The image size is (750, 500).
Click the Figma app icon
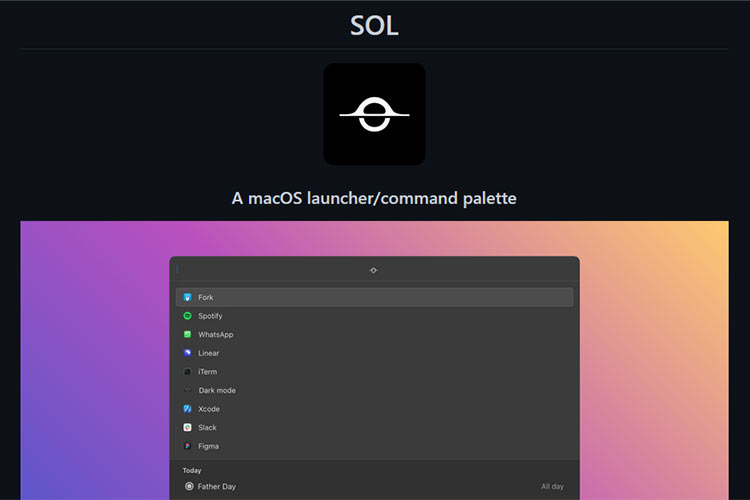coord(187,446)
